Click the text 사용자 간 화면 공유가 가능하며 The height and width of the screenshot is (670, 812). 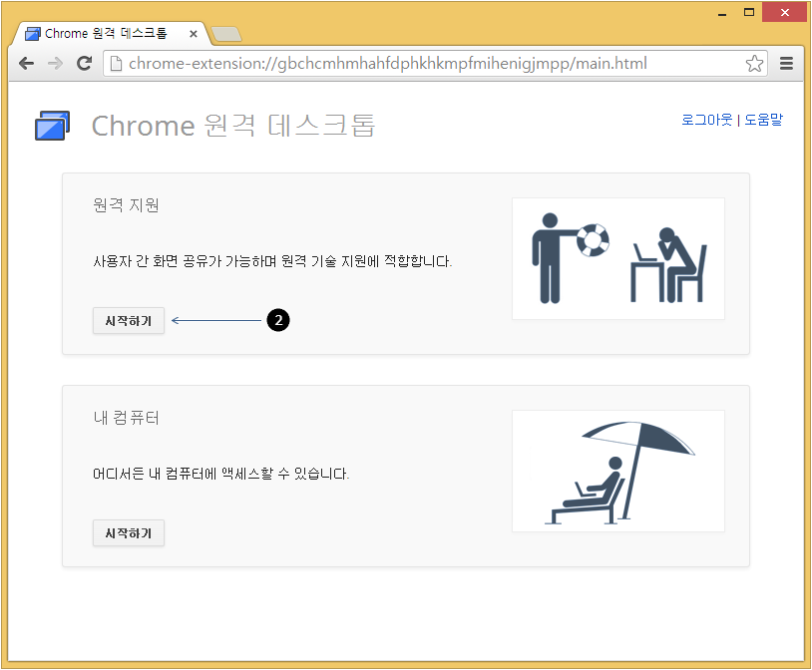pyautogui.click(x=185, y=261)
